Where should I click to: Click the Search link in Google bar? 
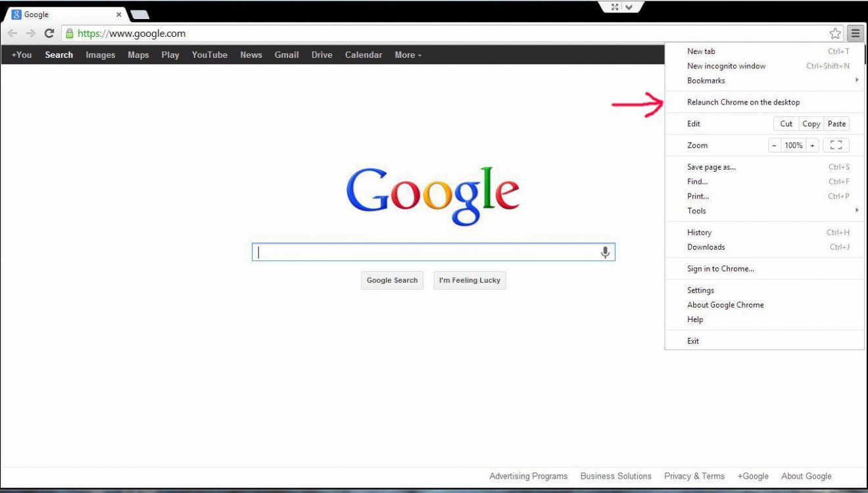[x=59, y=55]
